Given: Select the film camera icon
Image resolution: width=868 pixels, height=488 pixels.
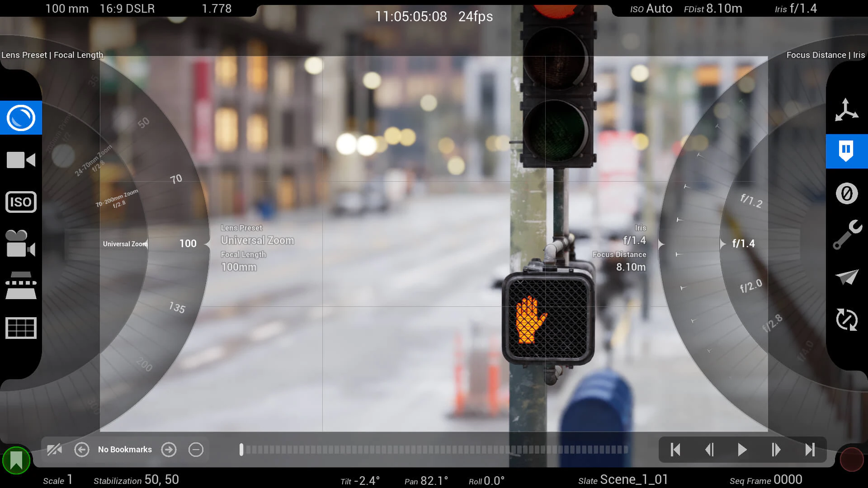Looking at the screenshot, I should pos(20,244).
